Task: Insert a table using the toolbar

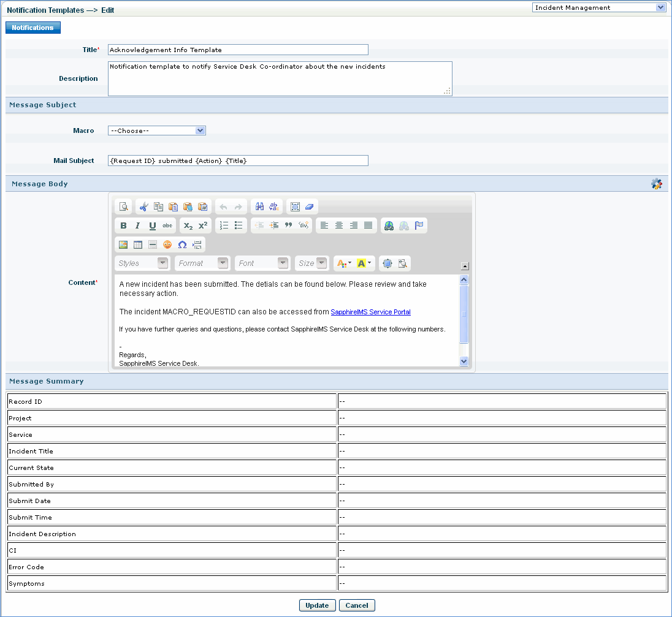Action: [138, 244]
